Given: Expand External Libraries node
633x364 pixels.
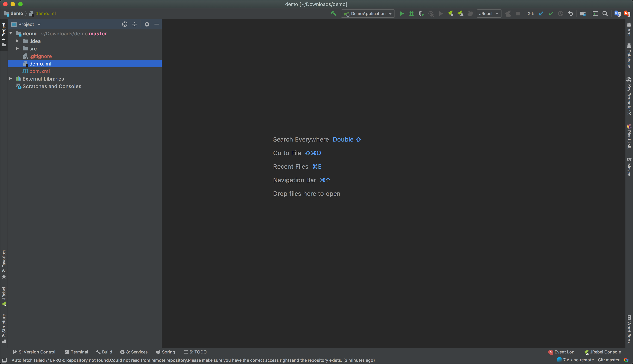Looking at the screenshot, I should tap(11, 78).
